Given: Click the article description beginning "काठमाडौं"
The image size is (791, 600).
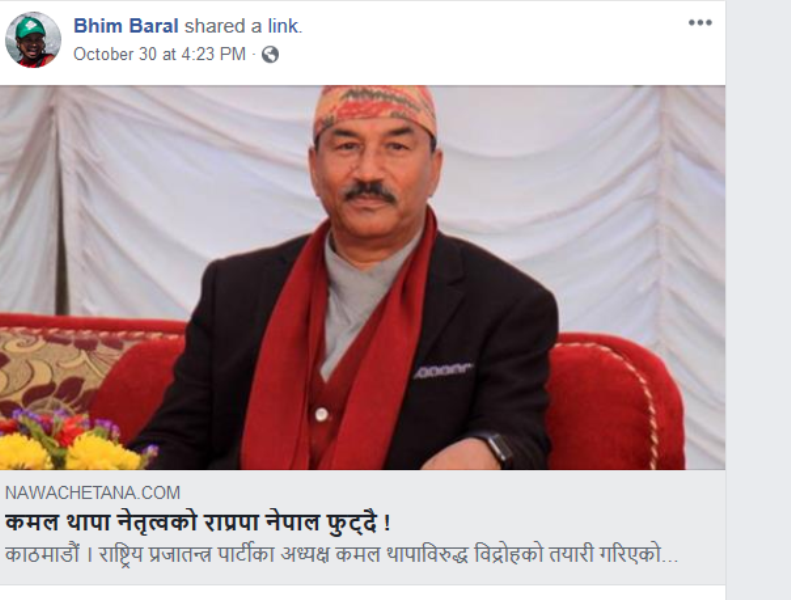Looking at the screenshot, I should pyautogui.click(x=342, y=555).
